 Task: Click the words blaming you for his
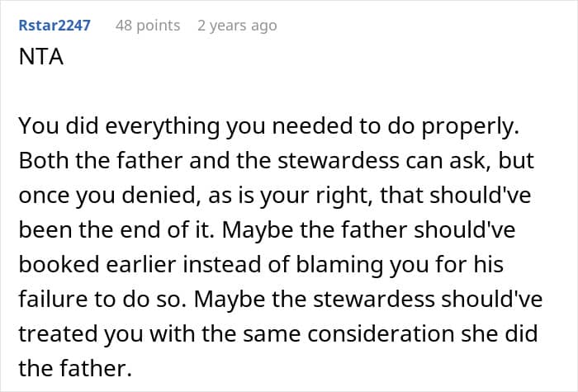click(x=400, y=265)
